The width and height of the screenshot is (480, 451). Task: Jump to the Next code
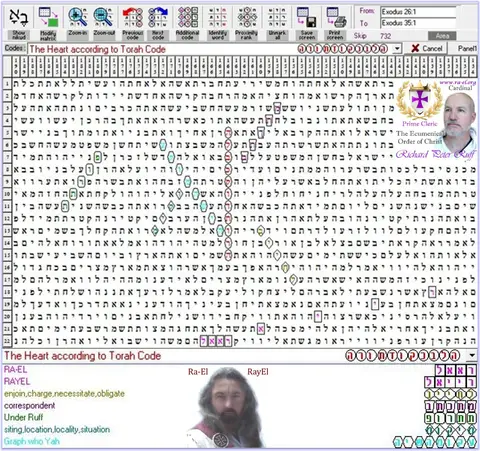[x=158, y=22]
